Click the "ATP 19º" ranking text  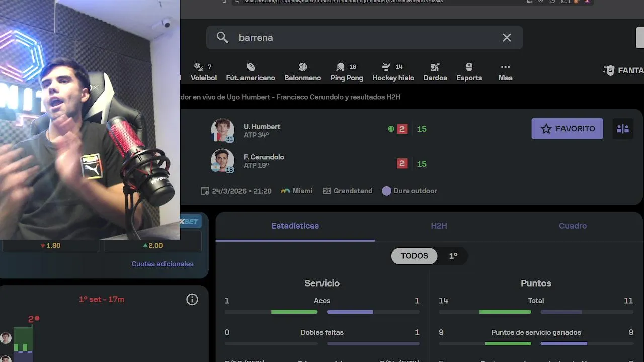click(x=256, y=165)
